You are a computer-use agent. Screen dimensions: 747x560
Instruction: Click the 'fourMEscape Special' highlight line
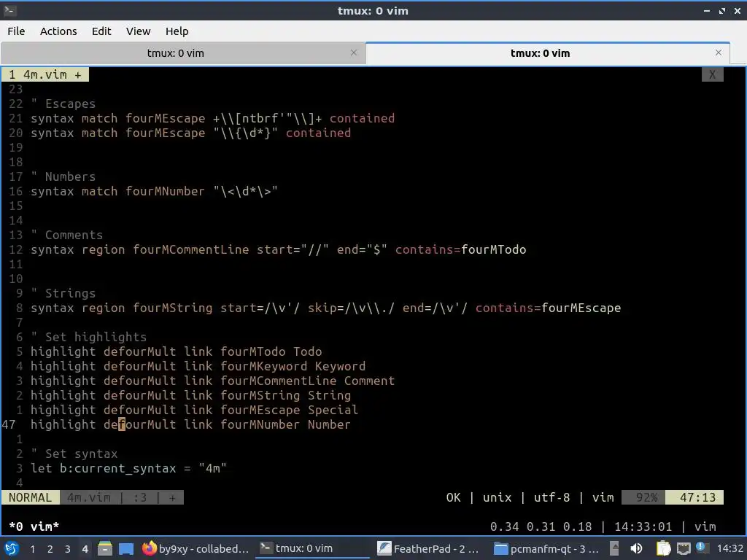(x=194, y=410)
